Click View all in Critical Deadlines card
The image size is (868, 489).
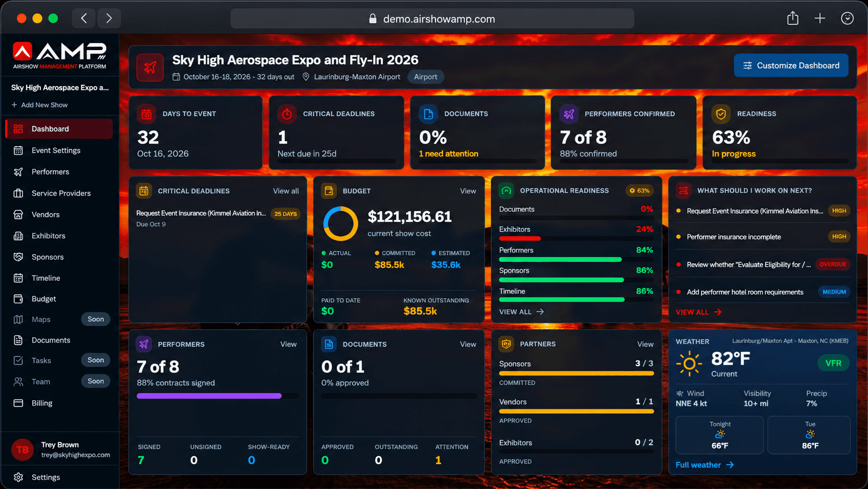[286, 191]
